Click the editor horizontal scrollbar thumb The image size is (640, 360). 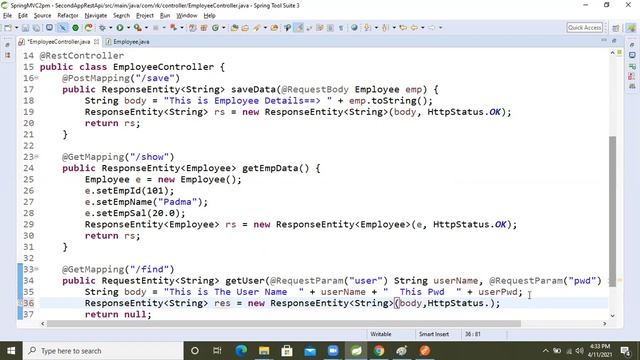(284, 323)
